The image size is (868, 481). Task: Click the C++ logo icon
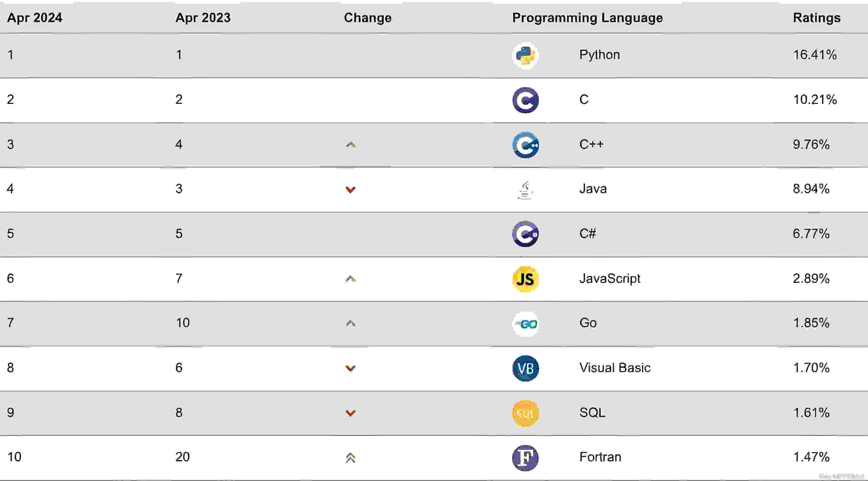[x=525, y=145]
